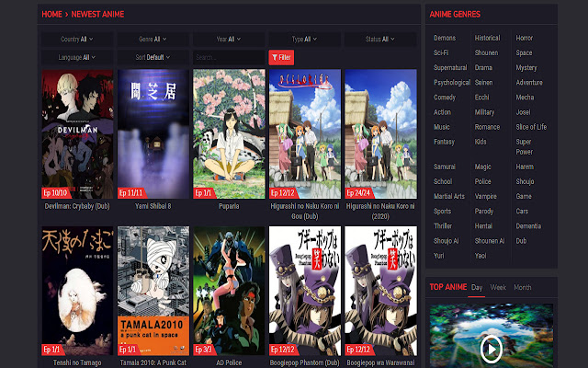
Task: Select the Seinen genre
Action: coord(484,83)
